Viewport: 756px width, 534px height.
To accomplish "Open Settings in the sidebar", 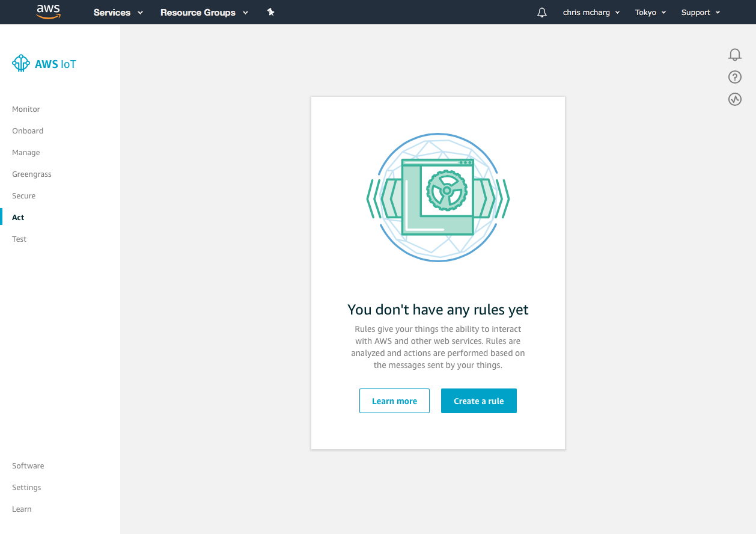I will [x=26, y=488].
